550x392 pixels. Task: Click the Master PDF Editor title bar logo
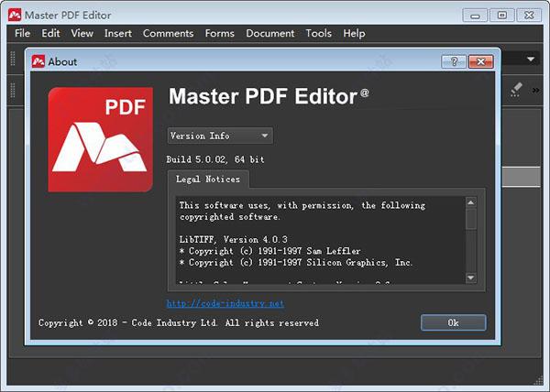point(15,15)
